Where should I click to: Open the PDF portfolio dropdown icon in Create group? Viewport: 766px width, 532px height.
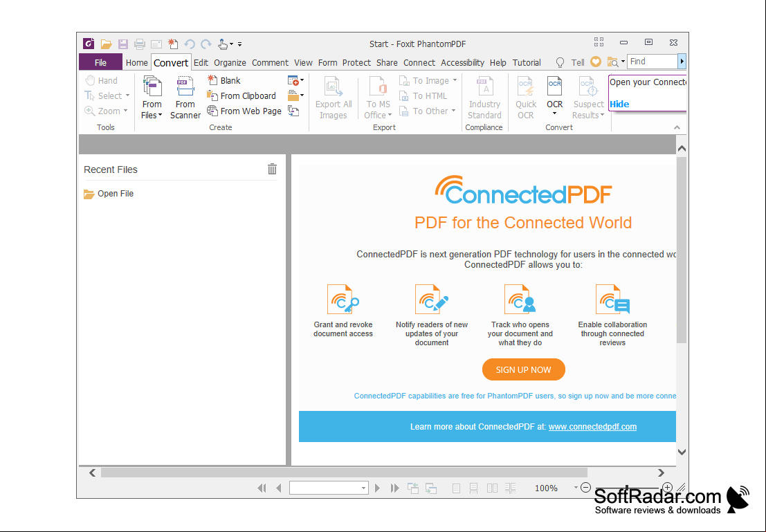pyautogui.click(x=296, y=95)
